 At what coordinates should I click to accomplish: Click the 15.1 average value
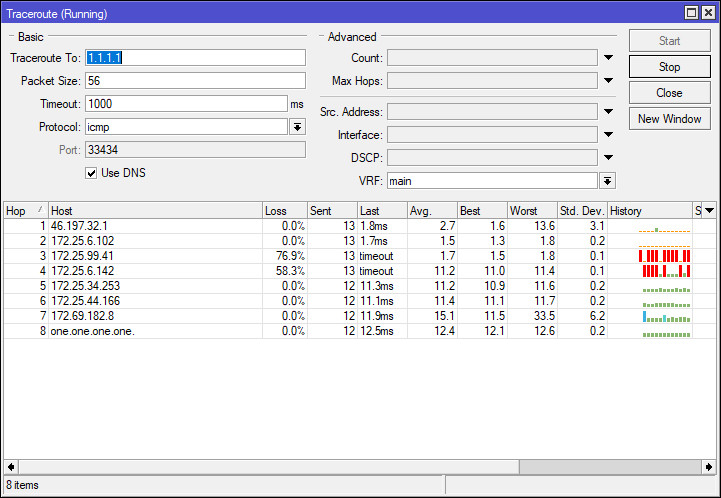(x=445, y=316)
